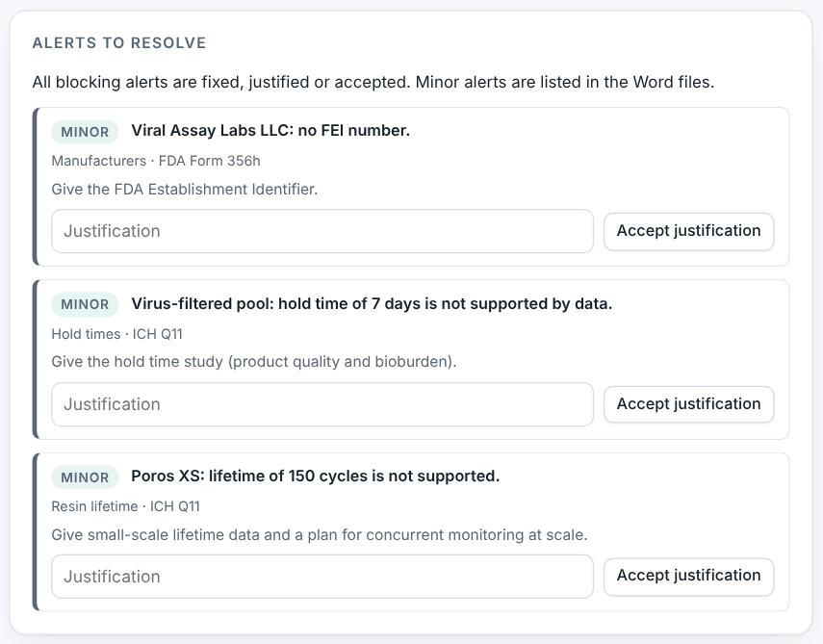Click MINOR badge on Poros XS alert
Image resolution: width=823 pixels, height=644 pixels.
(85, 477)
